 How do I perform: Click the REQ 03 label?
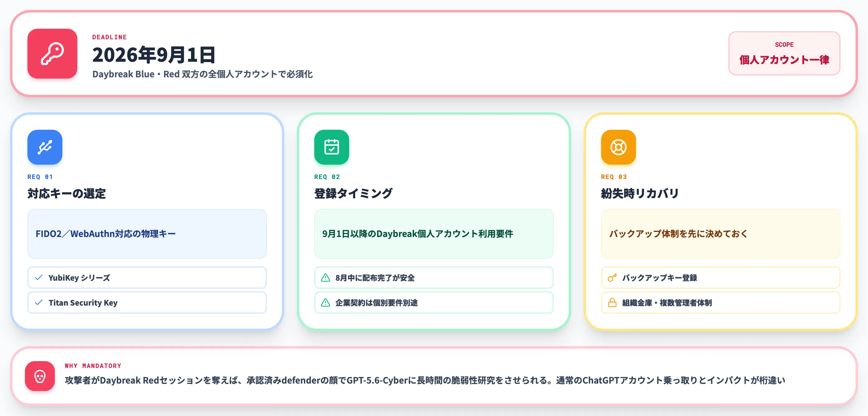(614, 177)
